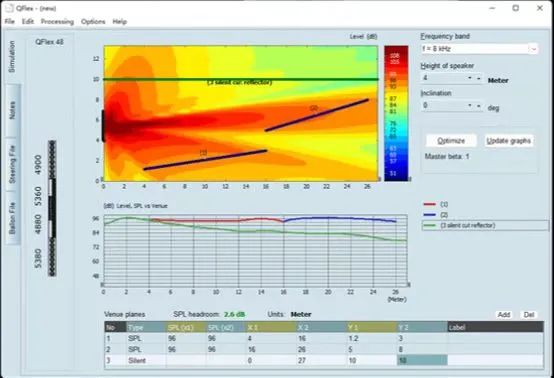Open the Options menu
The image size is (554, 378).
(93, 22)
